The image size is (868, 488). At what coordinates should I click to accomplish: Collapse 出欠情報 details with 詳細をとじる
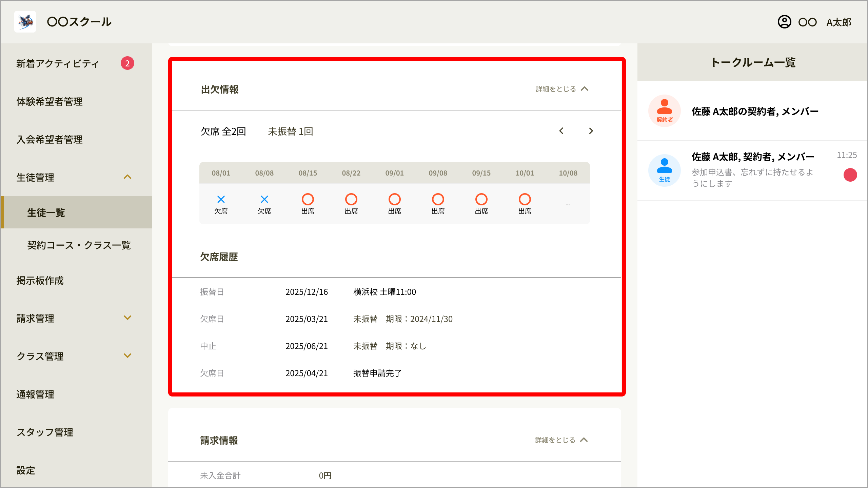point(562,89)
